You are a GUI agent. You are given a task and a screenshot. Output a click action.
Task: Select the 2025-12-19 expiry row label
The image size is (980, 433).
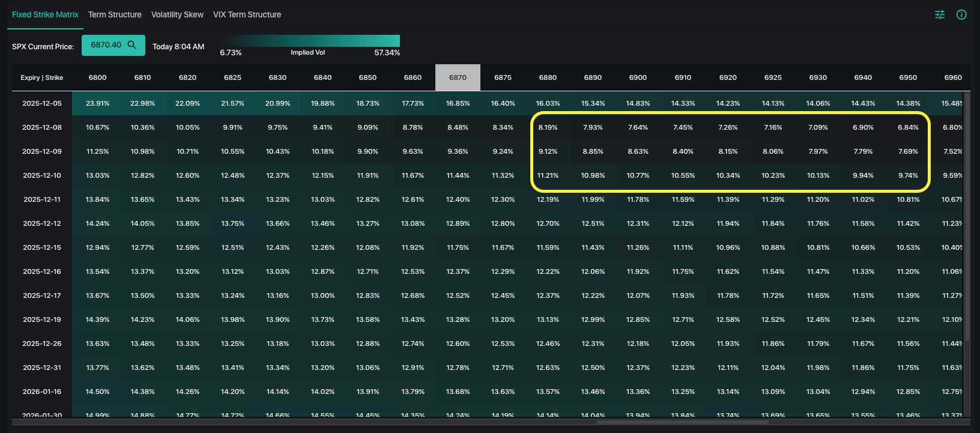pyautogui.click(x=42, y=319)
